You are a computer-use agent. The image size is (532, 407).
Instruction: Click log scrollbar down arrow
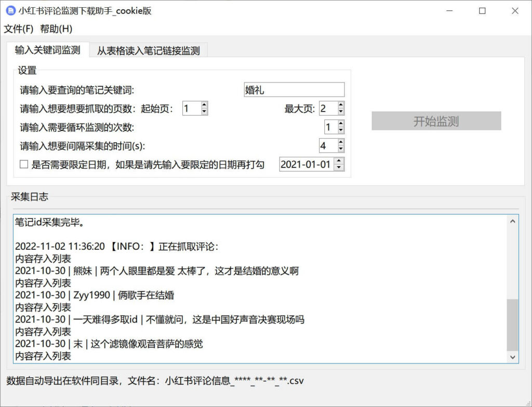(x=513, y=357)
